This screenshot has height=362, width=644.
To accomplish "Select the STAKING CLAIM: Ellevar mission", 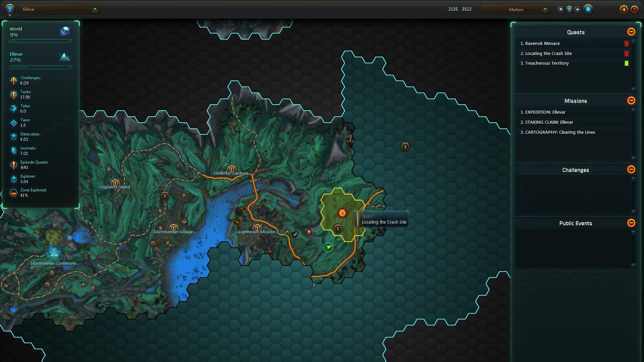I will [573, 122].
